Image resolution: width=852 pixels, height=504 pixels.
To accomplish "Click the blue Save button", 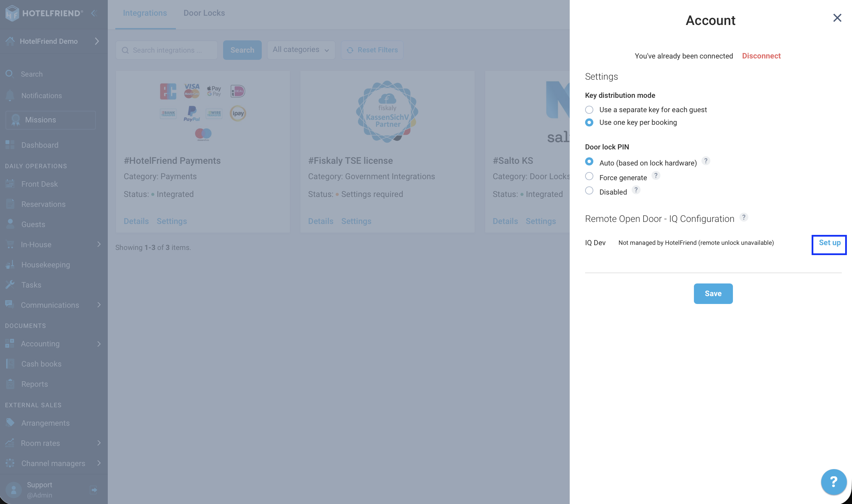I will coord(713,293).
